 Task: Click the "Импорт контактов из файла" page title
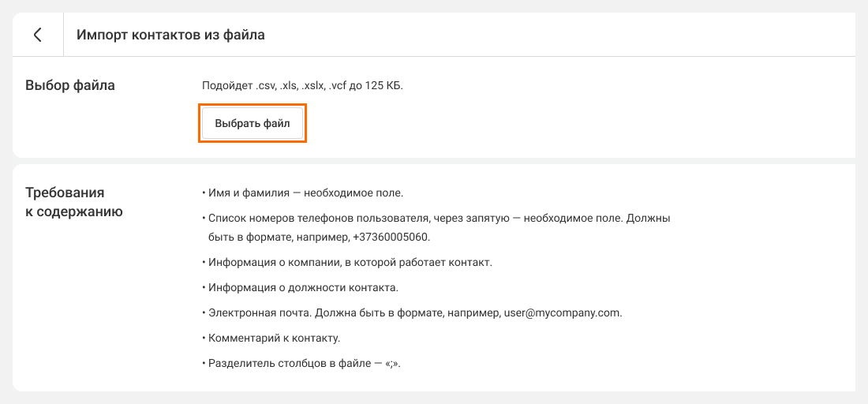click(170, 35)
